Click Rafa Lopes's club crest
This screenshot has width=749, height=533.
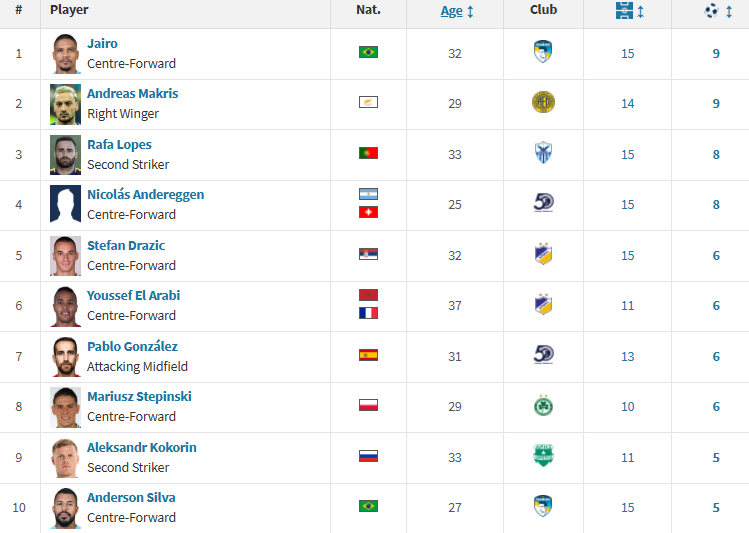(x=543, y=153)
